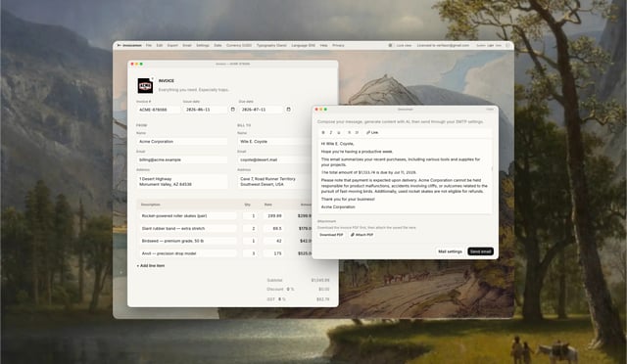Open the Edit menu
Image resolution: width=627 pixels, height=364 pixels.
[160, 46]
